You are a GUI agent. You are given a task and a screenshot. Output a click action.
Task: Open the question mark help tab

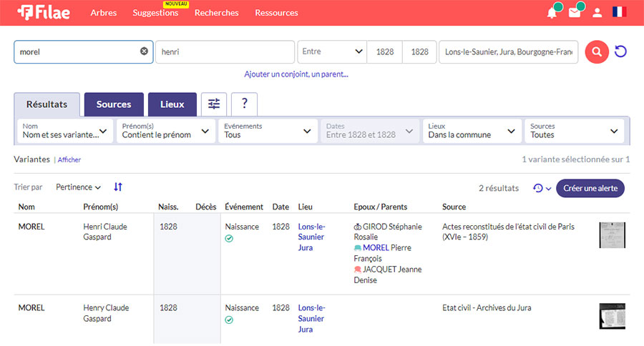[x=244, y=104]
